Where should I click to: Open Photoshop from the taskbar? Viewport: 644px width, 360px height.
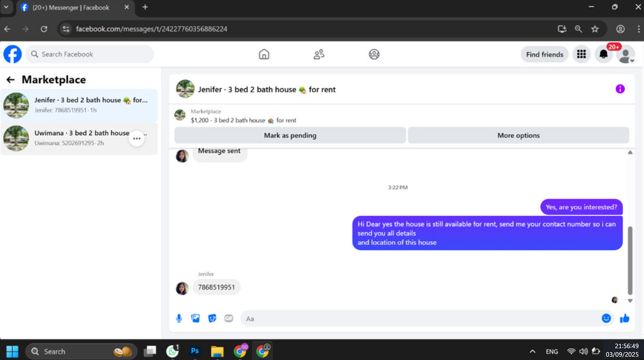tap(195, 351)
